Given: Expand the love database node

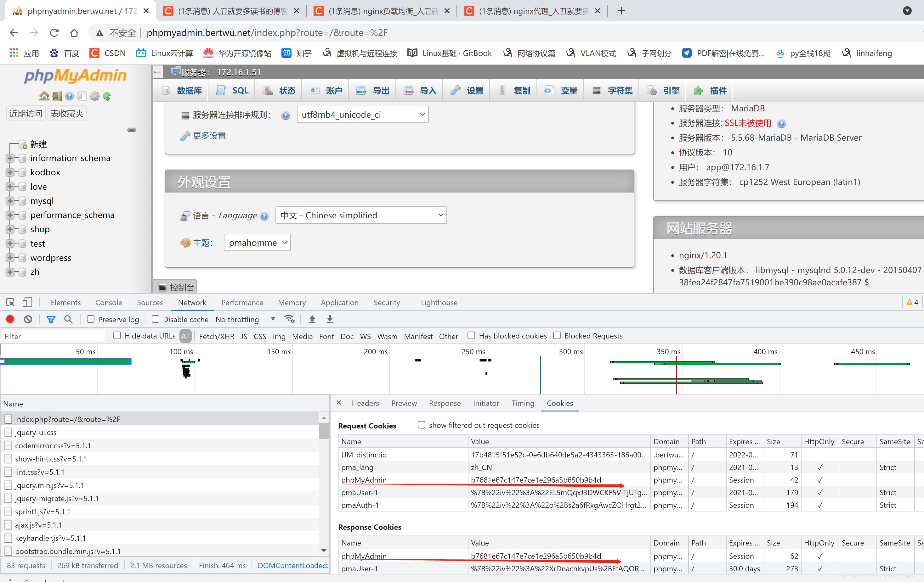Looking at the screenshot, I should [10, 187].
